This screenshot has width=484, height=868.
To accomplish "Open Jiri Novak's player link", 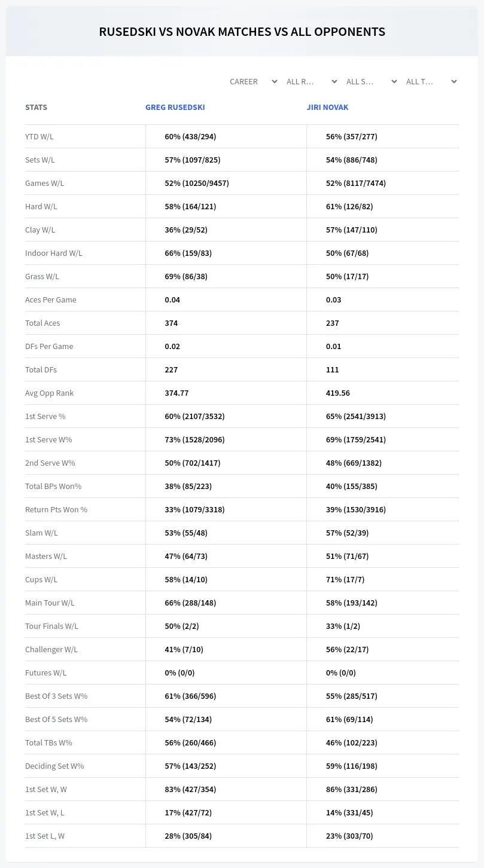I will [327, 108].
